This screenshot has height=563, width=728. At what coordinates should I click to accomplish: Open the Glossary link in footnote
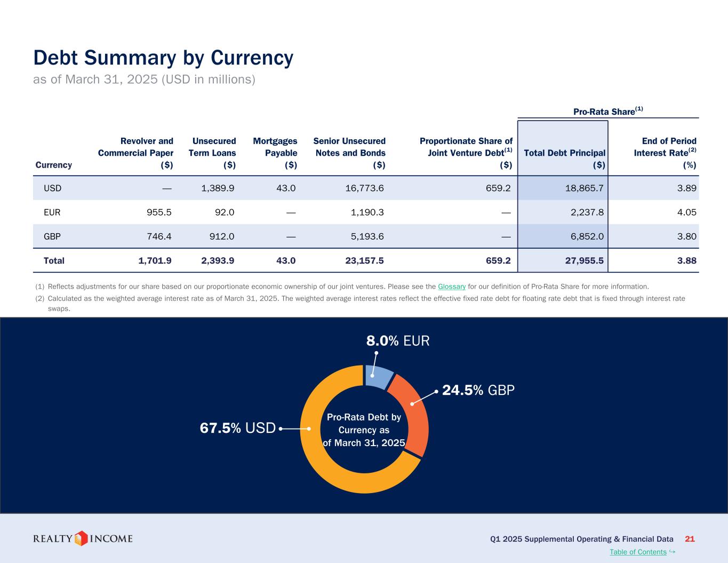pyautogui.click(x=452, y=287)
